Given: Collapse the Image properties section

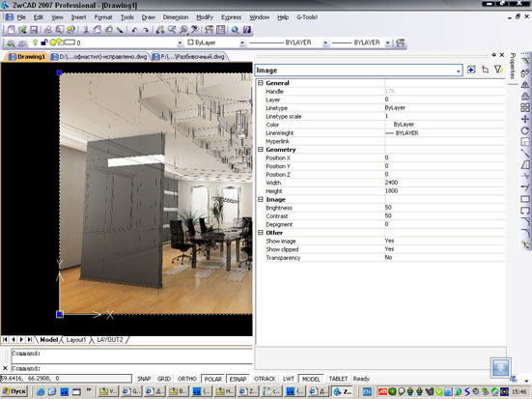Looking at the screenshot, I should (x=261, y=199).
